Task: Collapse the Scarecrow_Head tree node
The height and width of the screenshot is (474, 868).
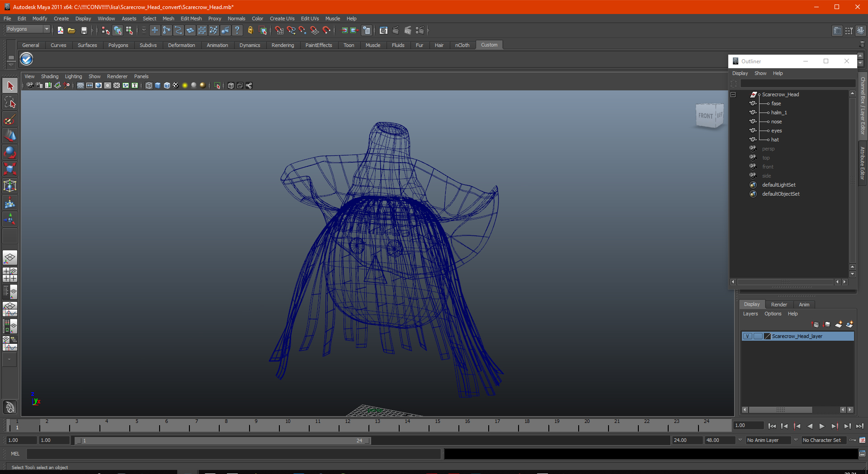Action: pos(733,94)
